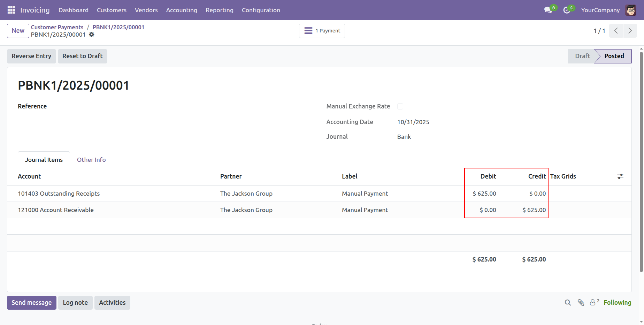This screenshot has width=644, height=325.
Task: Click the search magnifier in chatter
Action: click(x=568, y=303)
